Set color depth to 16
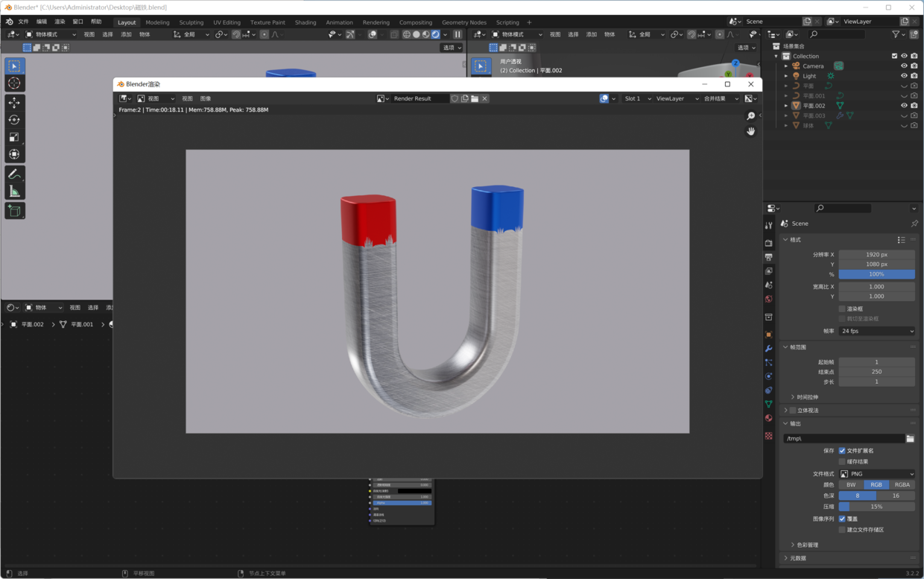 click(x=896, y=496)
